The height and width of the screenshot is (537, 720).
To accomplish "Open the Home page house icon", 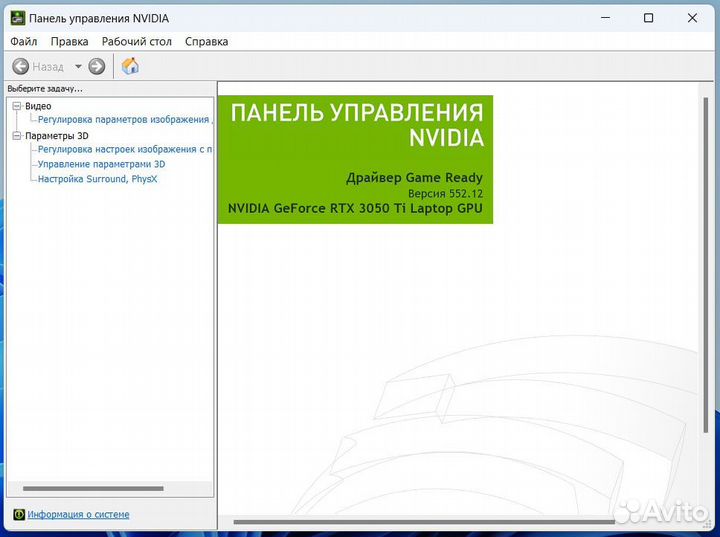I will click(130, 66).
